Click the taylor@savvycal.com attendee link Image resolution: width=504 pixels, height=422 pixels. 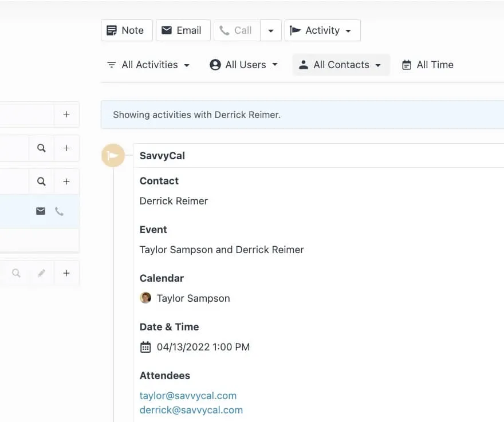click(188, 395)
